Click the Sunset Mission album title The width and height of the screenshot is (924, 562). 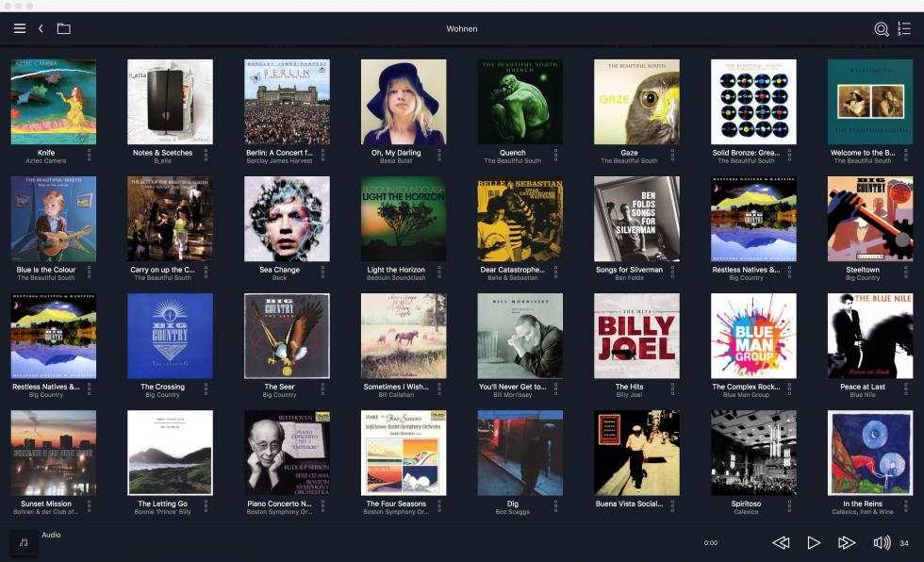[x=46, y=504]
